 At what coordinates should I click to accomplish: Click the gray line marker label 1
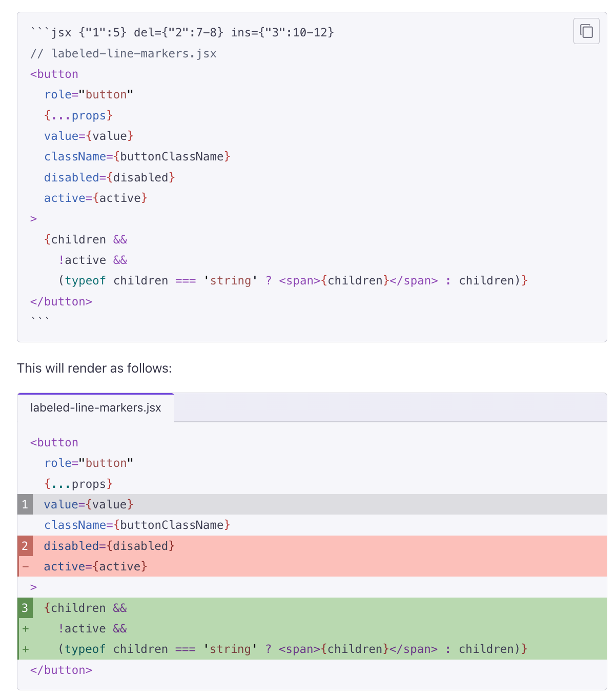coord(25,505)
